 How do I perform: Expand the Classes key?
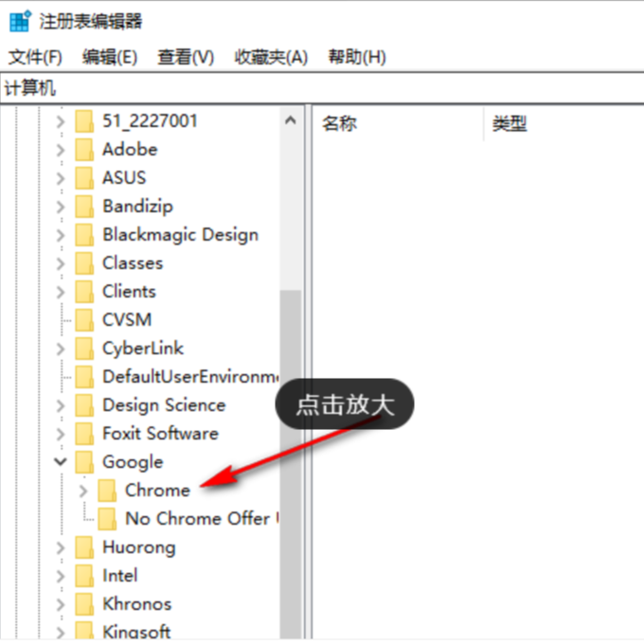coord(61,263)
